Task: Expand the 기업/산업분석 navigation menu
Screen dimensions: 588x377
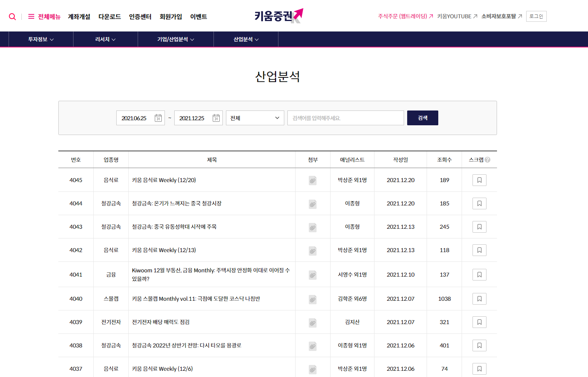Action: (x=176, y=39)
